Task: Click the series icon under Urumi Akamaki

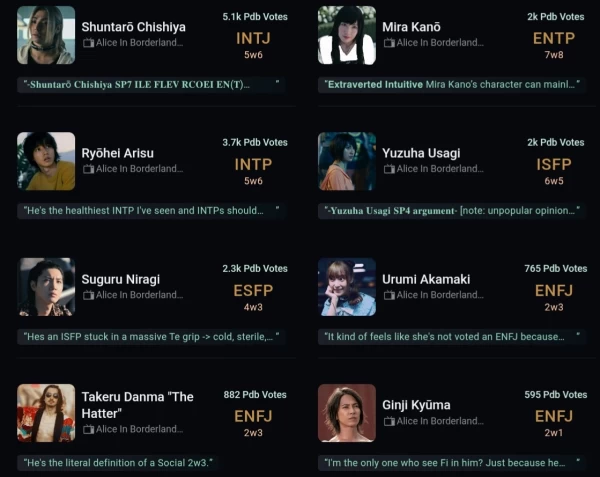Action: [x=389, y=296]
